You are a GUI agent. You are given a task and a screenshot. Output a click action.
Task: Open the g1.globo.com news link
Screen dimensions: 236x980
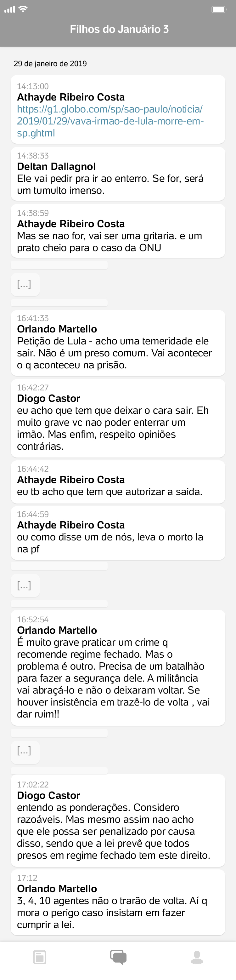click(x=110, y=121)
